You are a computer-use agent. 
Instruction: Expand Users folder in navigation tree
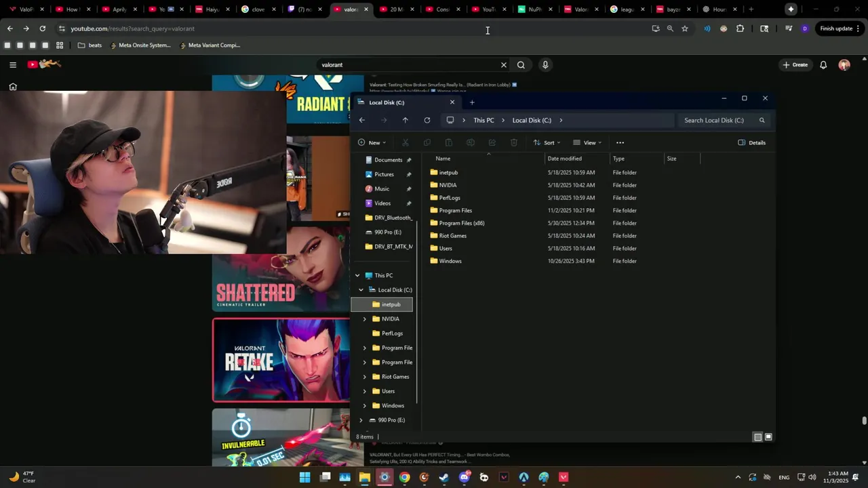pos(365,391)
